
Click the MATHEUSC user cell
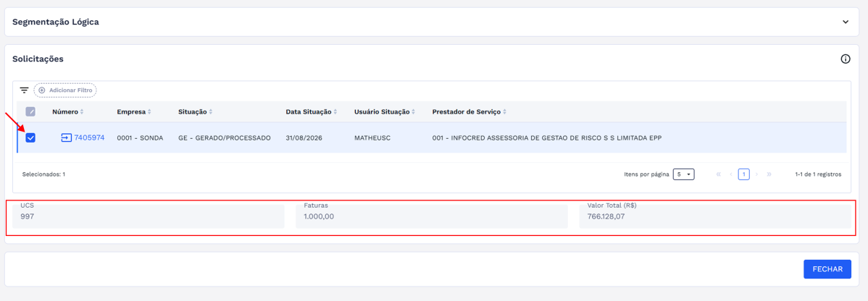[x=372, y=137]
